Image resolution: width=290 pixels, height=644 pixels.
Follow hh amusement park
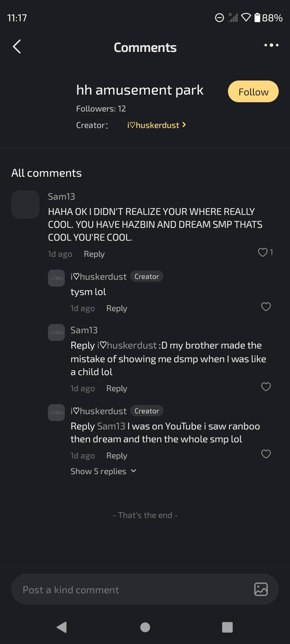(253, 92)
